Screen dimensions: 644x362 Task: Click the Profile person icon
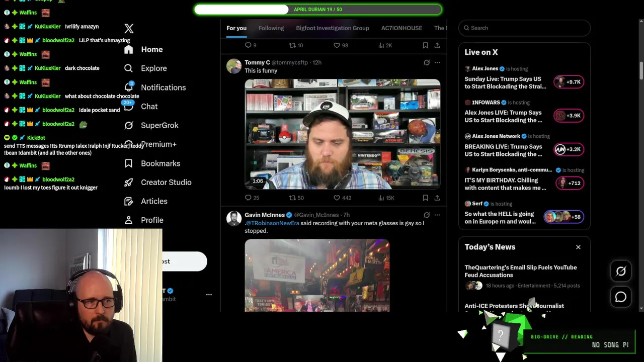pos(129,220)
